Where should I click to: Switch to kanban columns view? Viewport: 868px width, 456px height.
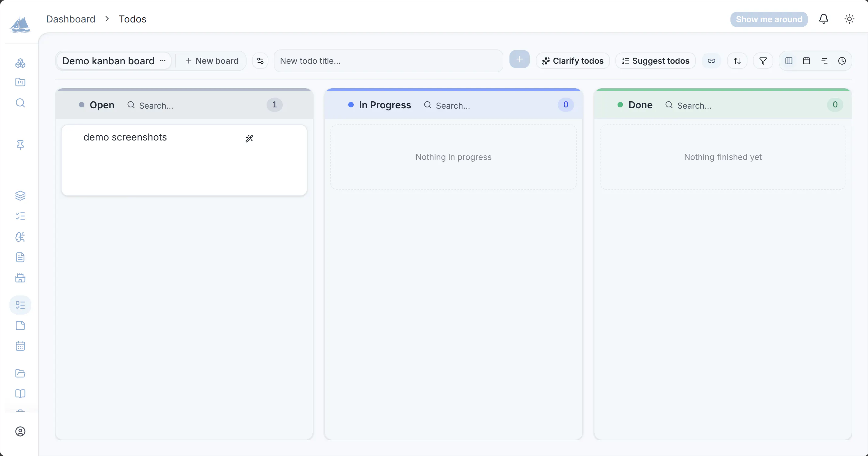[x=789, y=61]
